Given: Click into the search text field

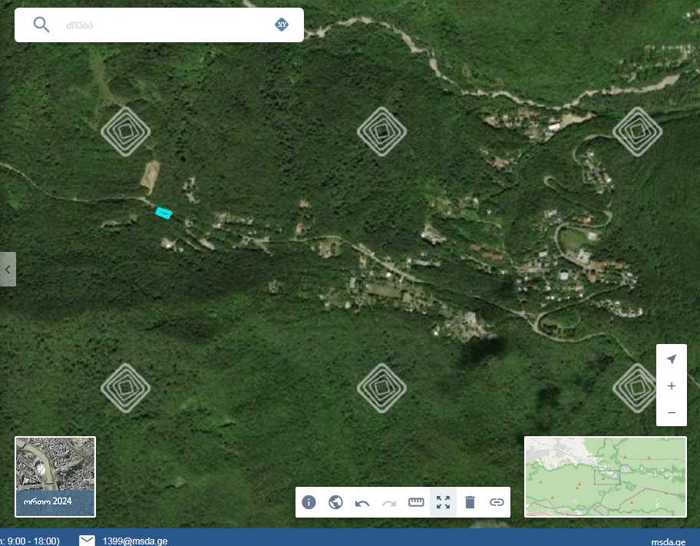Looking at the screenshot, I should coord(160,25).
